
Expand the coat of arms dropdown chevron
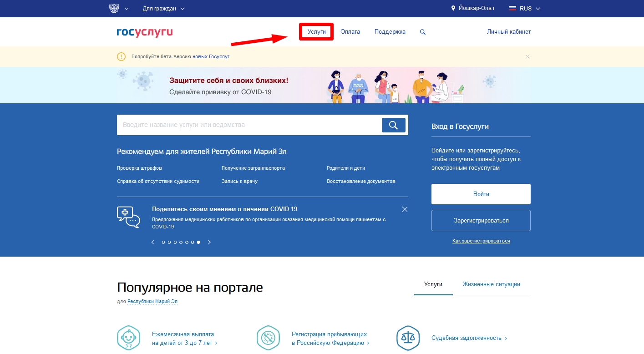point(127,9)
